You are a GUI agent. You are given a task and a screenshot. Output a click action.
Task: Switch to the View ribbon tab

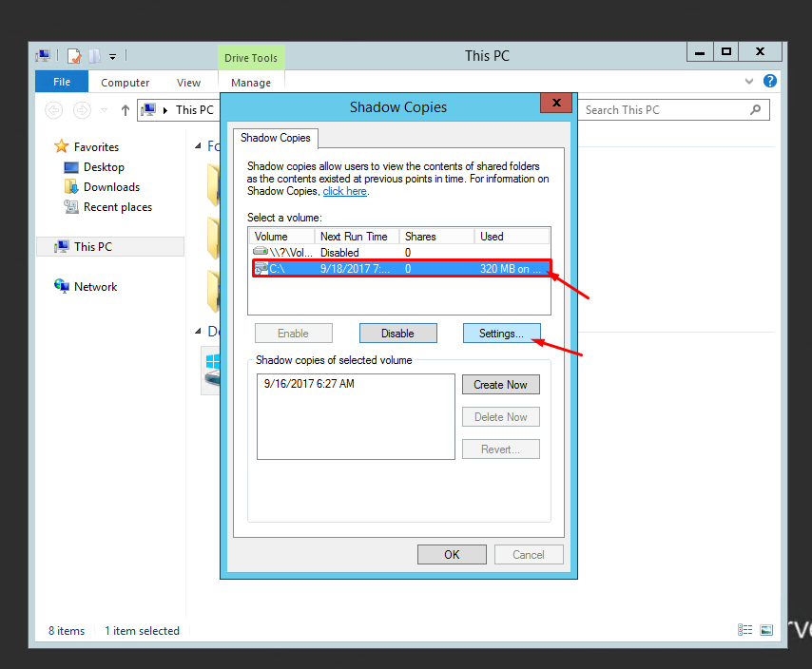coord(188,83)
